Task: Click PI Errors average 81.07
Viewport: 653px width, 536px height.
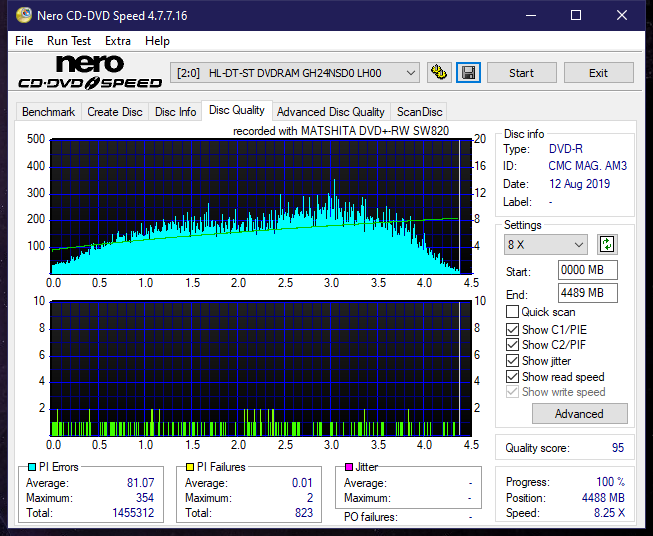Action: click(x=140, y=483)
